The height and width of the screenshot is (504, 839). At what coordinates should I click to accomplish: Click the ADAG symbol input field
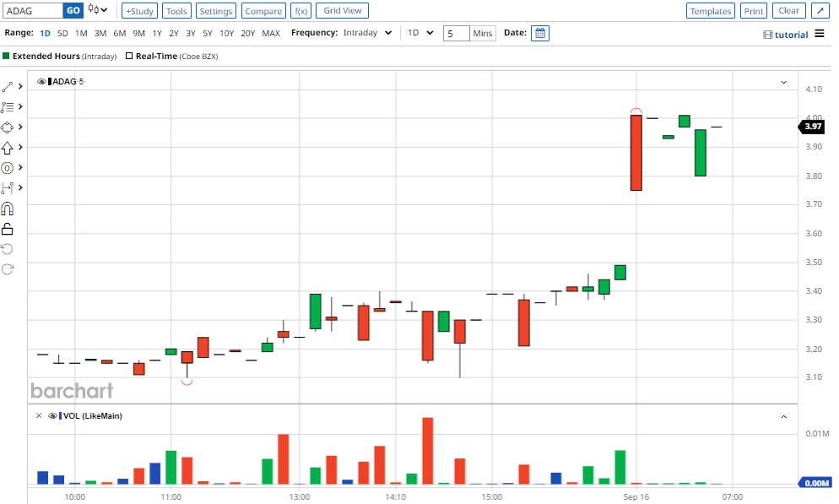pyautogui.click(x=32, y=10)
